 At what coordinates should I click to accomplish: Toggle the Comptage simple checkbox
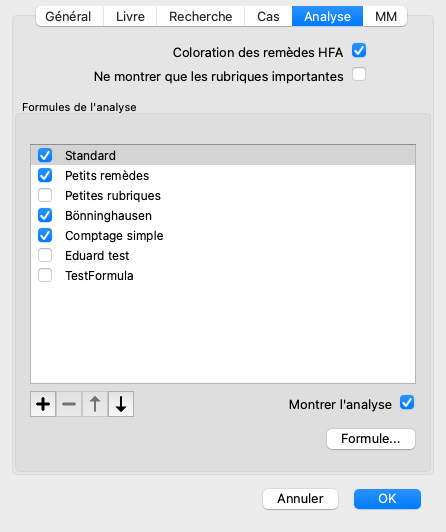click(x=45, y=235)
